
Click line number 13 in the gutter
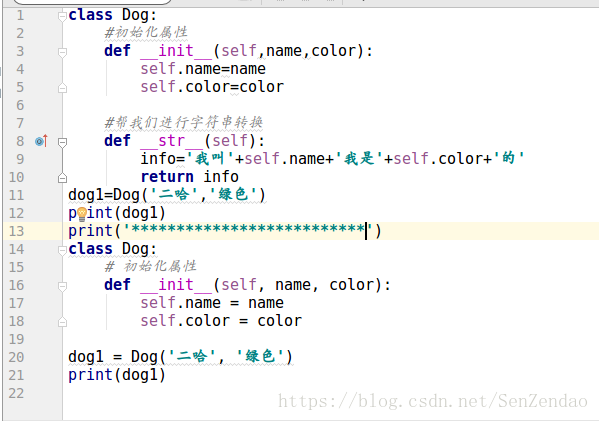pyautogui.click(x=16, y=231)
